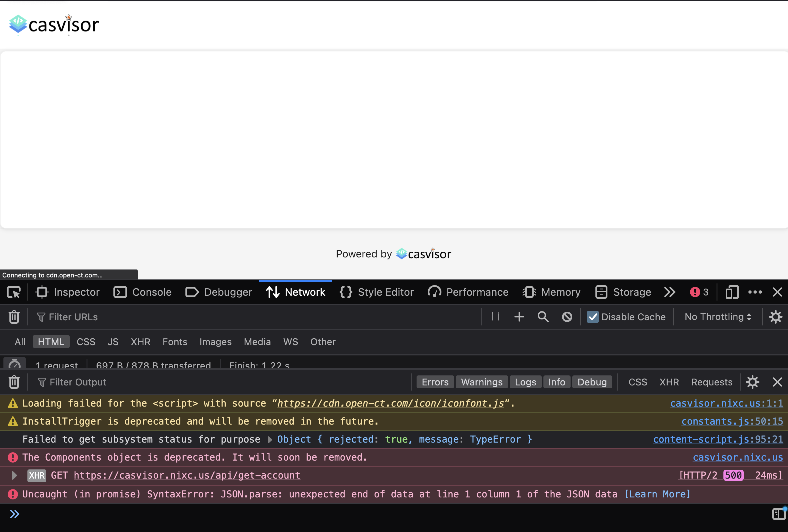
Task: Click the casvisor logo in header
Action: click(54, 25)
